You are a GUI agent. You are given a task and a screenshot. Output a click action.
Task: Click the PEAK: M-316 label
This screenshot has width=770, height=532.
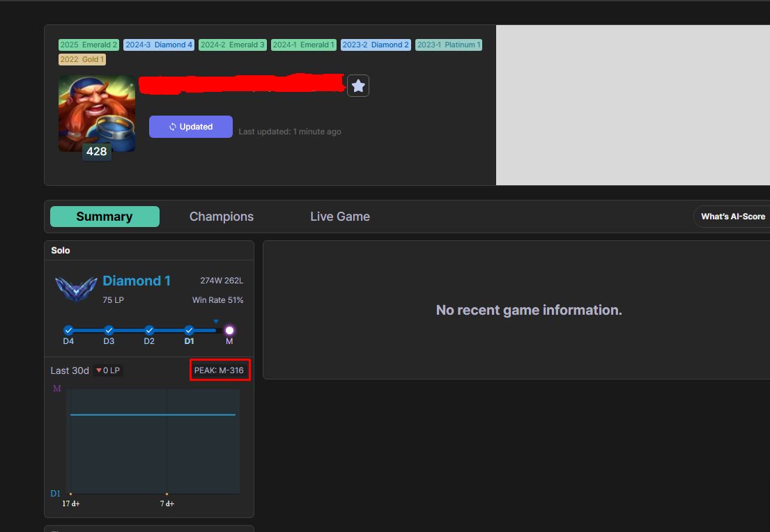pyautogui.click(x=219, y=370)
